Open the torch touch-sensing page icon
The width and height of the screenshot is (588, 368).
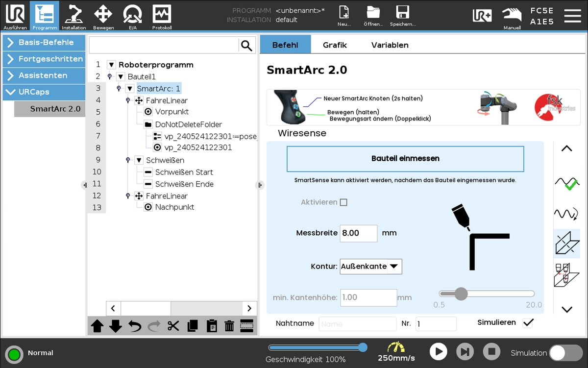pos(567,275)
